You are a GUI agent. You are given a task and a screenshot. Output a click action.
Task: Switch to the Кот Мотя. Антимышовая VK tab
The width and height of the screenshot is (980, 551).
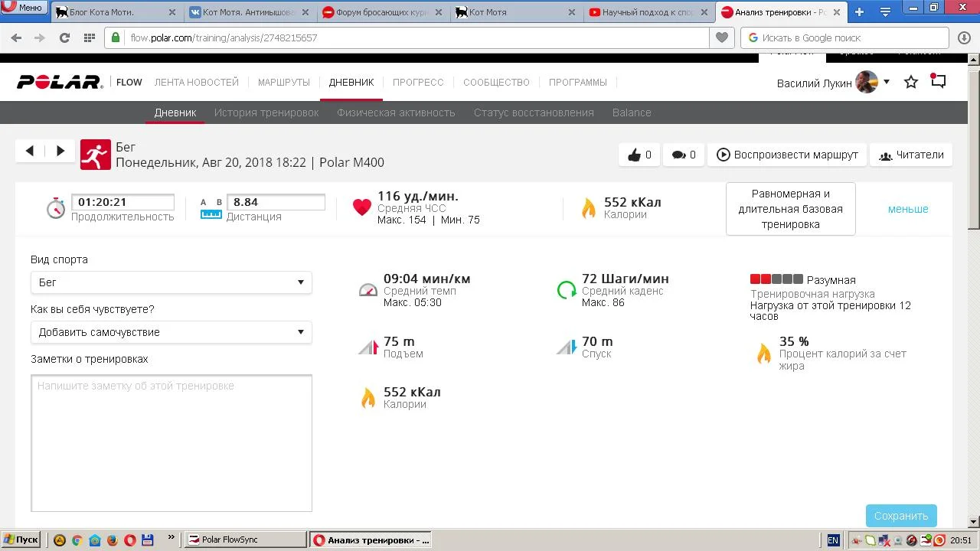[x=248, y=12]
